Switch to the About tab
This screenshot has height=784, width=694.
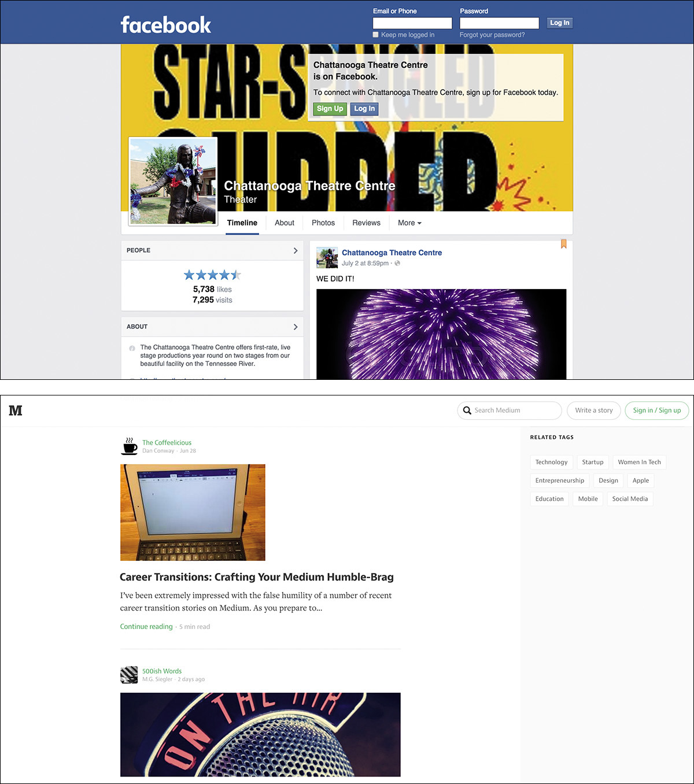[x=285, y=223]
